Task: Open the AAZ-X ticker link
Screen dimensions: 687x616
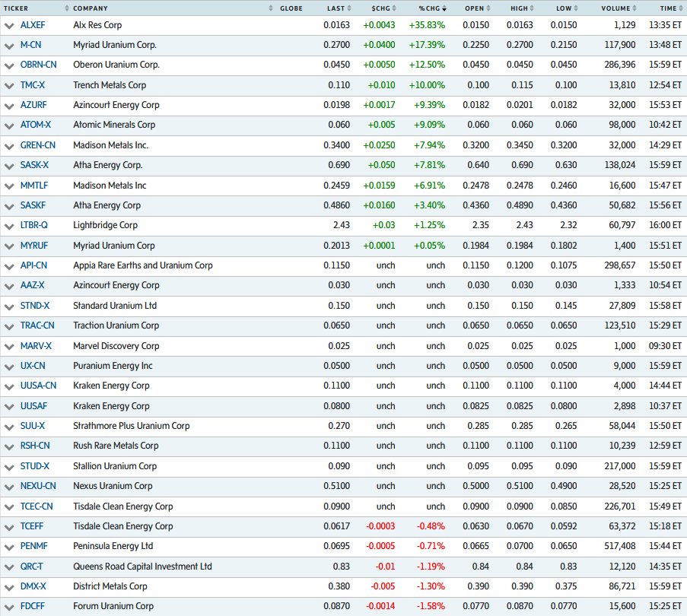Action: point(32,285)
